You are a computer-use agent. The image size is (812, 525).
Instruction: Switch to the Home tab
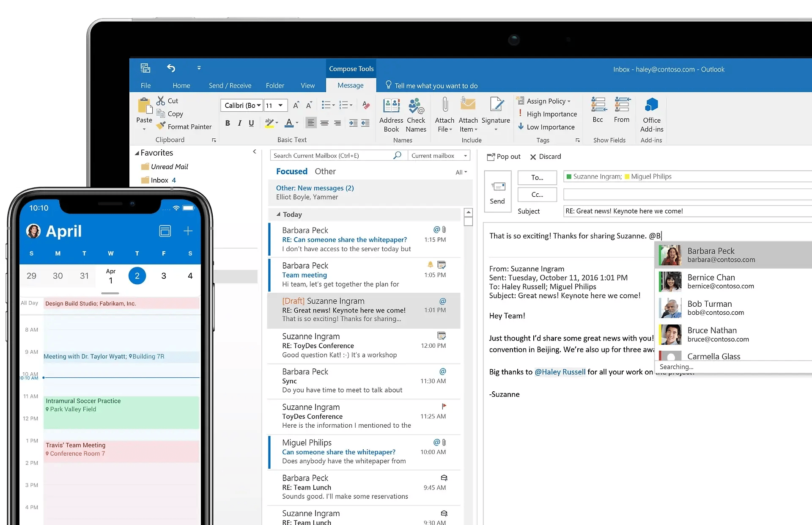click(181, 85)
